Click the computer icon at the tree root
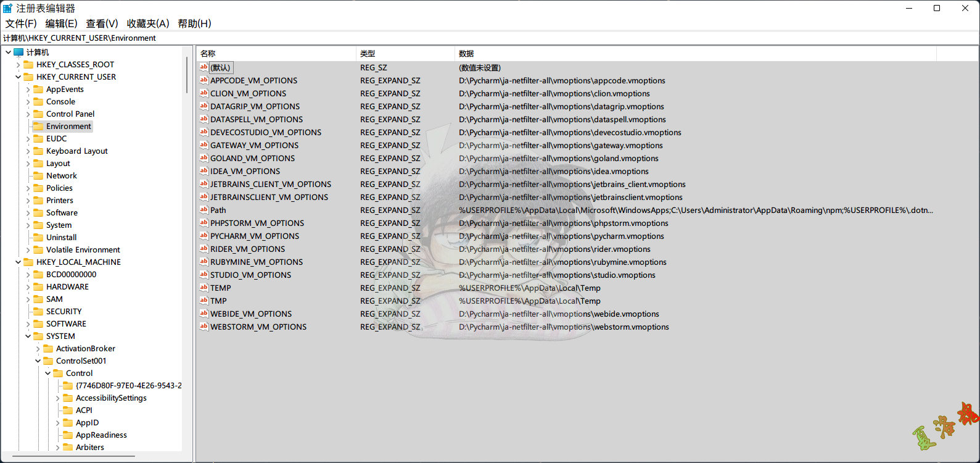The image size is (980, 463). 19,52
